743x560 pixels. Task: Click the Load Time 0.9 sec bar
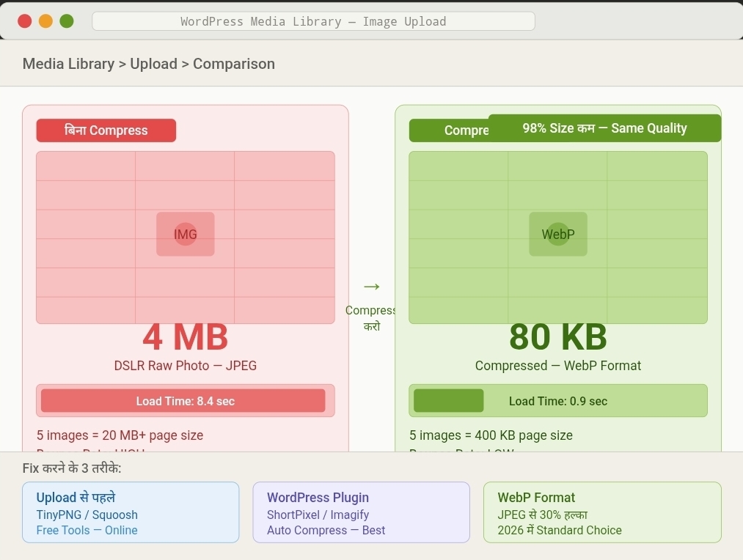point(558,401)
